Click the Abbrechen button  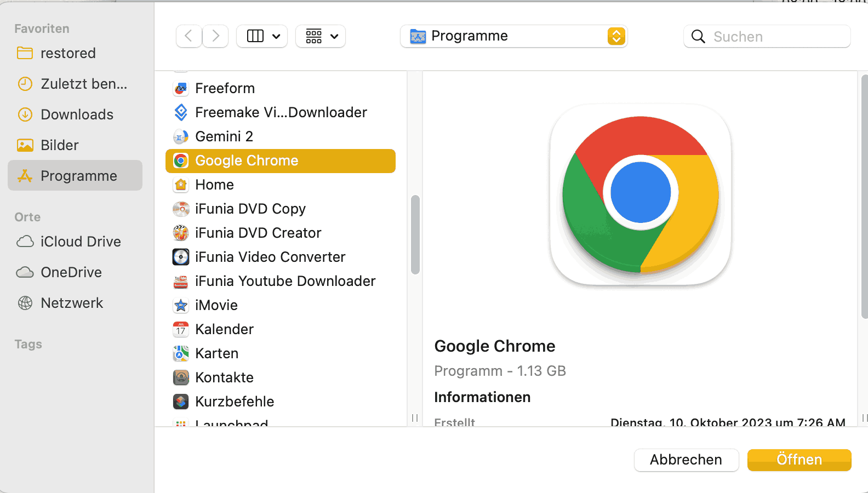click(x=687, y=460)
